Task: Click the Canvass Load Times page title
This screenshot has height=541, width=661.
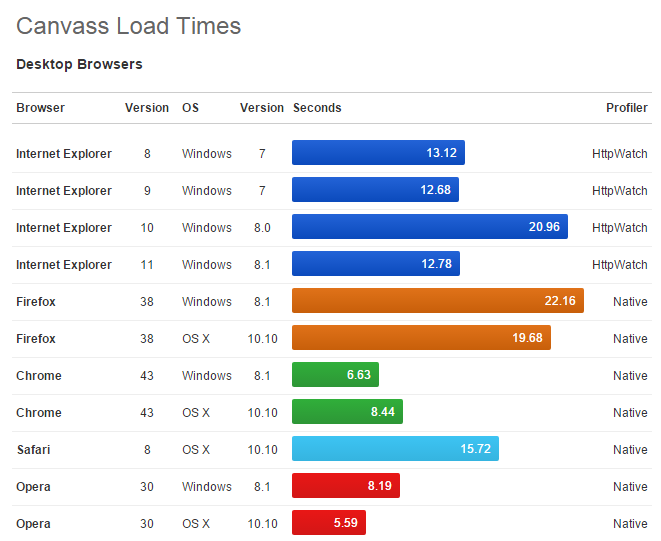Action: [x=129, y=26]
